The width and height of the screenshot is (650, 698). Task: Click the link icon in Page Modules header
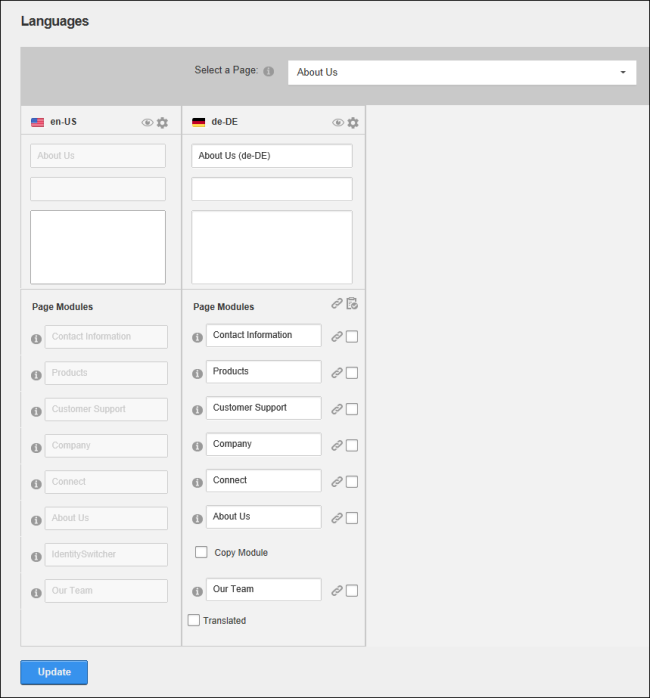click(x=337, y=304)
